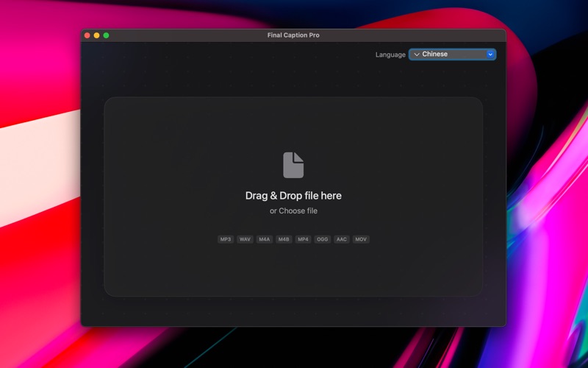Open the Language dropdown showing Chinese
The width and height of the screenshot is (588, 368).
pyautogui.click(x=452, y=54)
